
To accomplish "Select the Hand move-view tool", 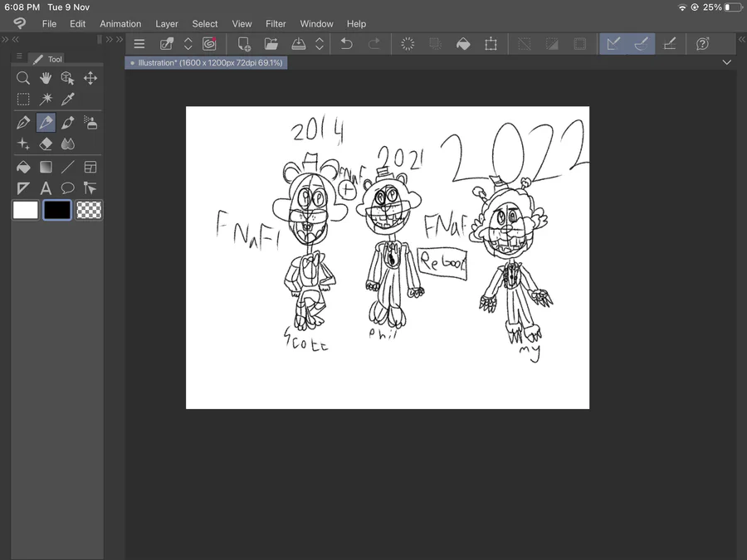I will pyautogui.click(x=46, y=78).
